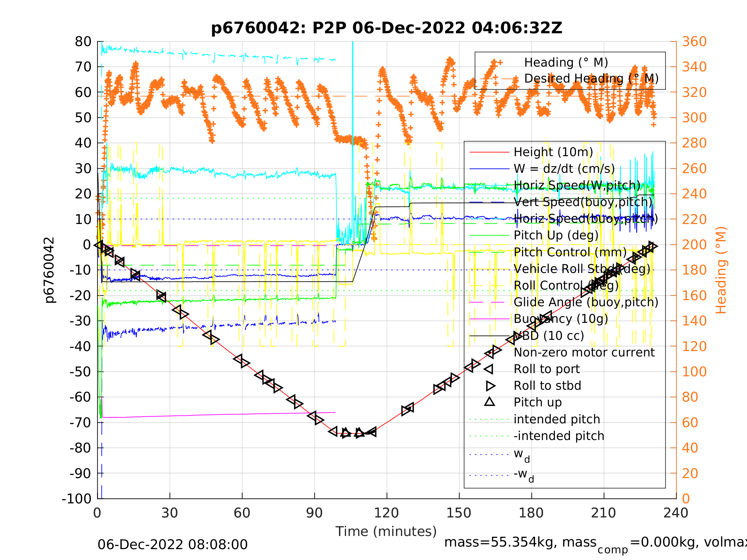The image size is (747, 560).
Task: Select 'Glide Angle (buoy,pitch)' legend label
Action: coord(586,302)
